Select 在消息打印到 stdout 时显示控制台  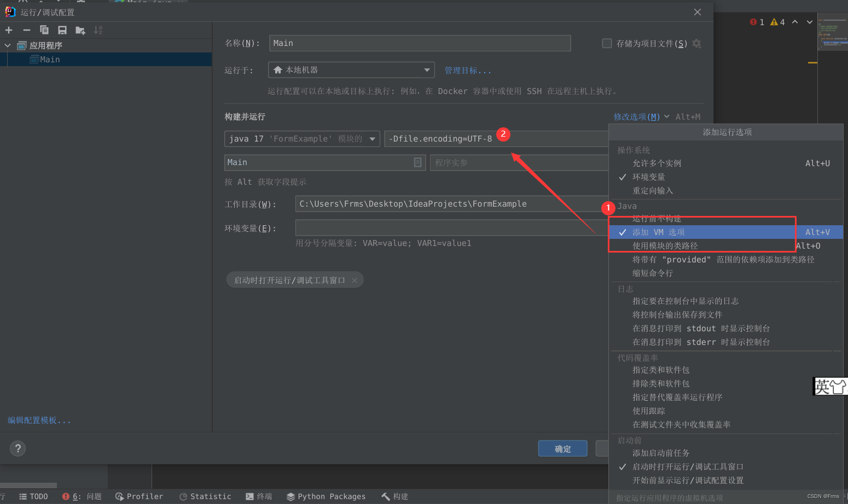tap(725, 329)
